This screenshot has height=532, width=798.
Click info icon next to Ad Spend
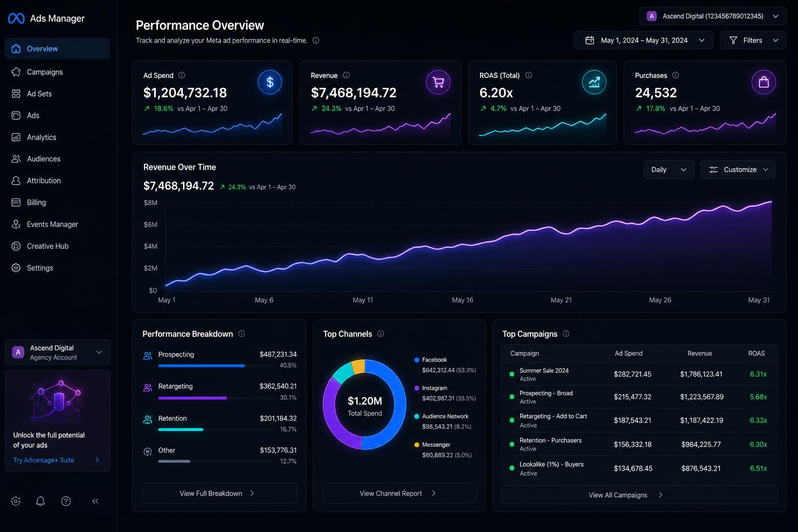(x=182, y=75)
